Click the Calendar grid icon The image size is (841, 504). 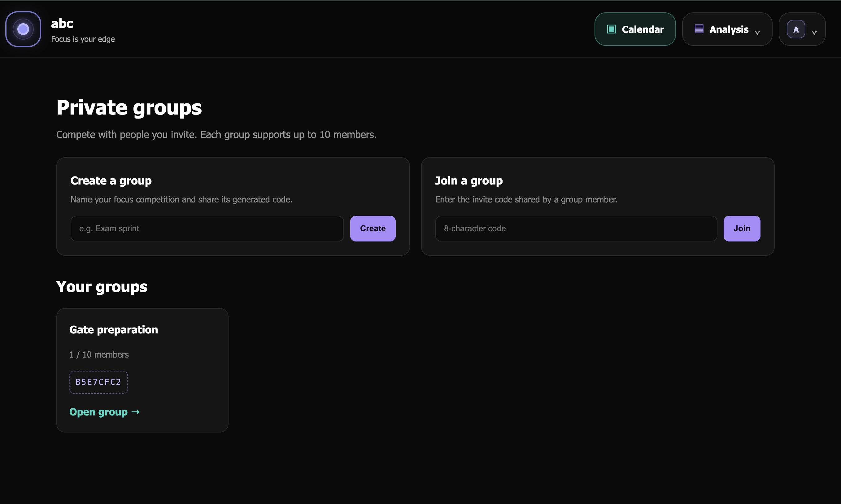click(x=611, y=29)
